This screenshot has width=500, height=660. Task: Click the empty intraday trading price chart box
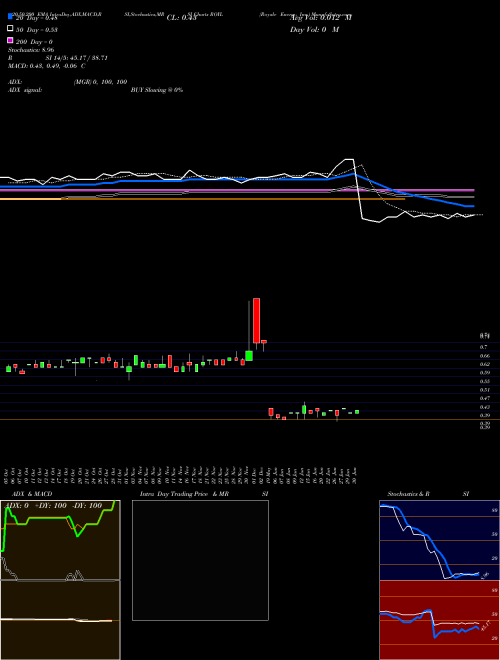tap(200, 560)
